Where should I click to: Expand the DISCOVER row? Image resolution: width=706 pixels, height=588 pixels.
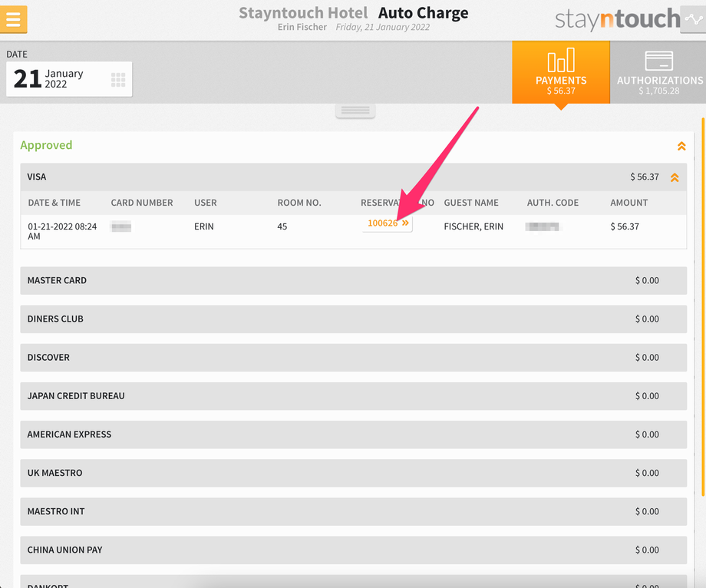pyautogui.click(x=354, y=358)
